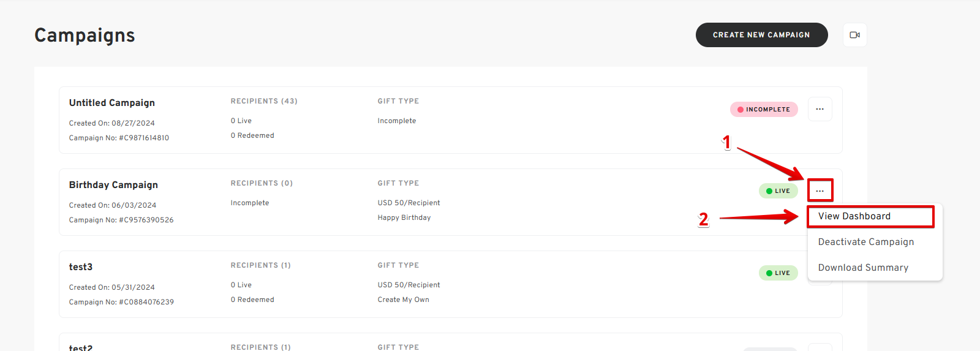Open the Untitled Campaign title
Image resolution: width=980 pixels, height=351 pixels.
pos(111,103)
